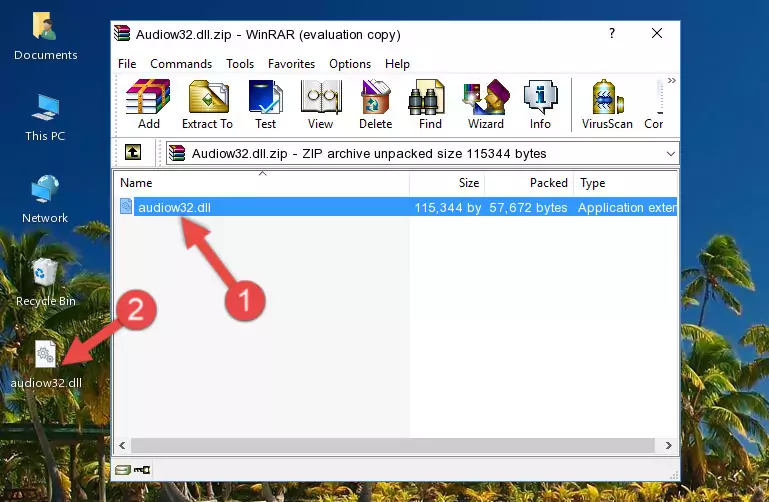Open the View toolbar tool
The height and width of the screenshot is (502, 769).
click(321, 104)
